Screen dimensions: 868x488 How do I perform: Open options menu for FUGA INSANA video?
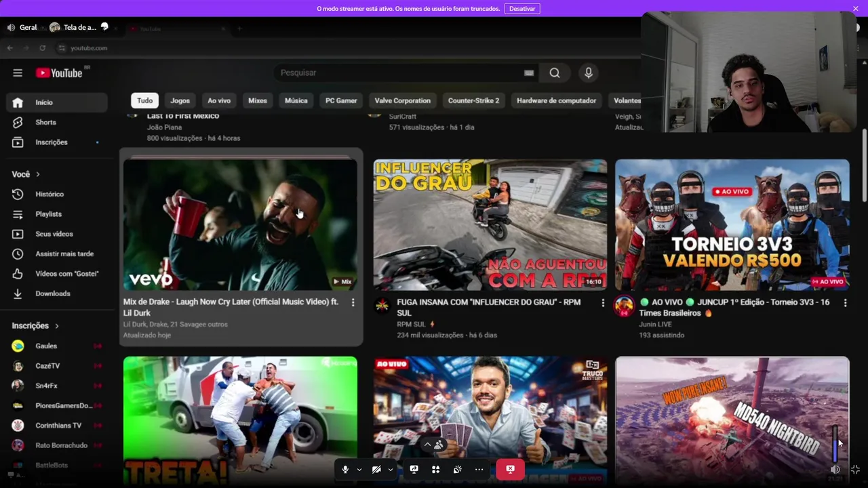click(602, 302)
